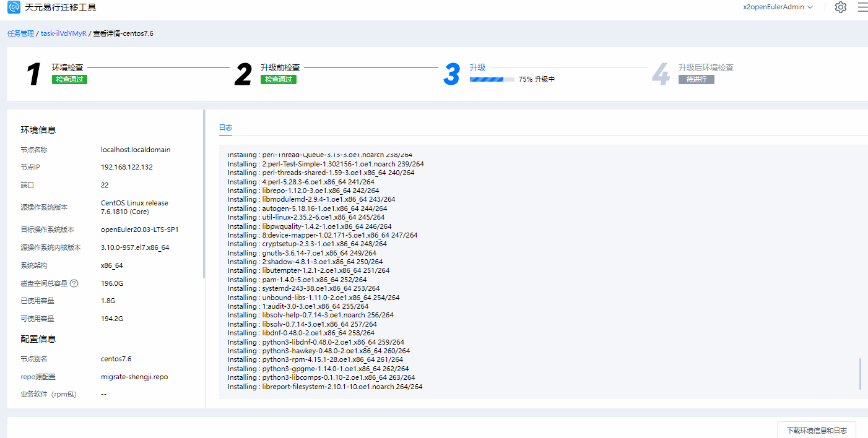868x438 pixels.
Task: Click log line 1:audit-3.0-3 255/264
Action: click(x=298, y=306)
